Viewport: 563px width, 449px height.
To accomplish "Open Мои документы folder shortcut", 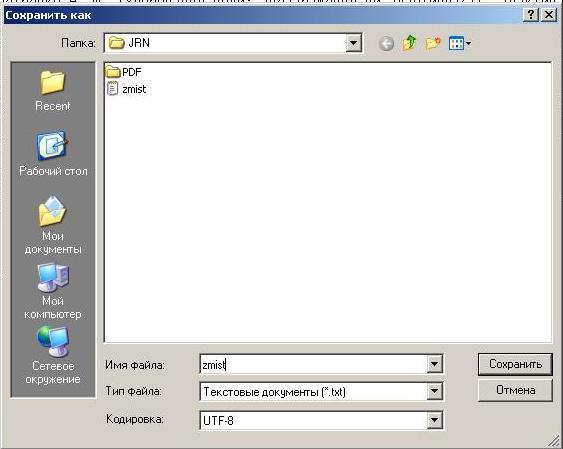I will click(x=53, y=225).
